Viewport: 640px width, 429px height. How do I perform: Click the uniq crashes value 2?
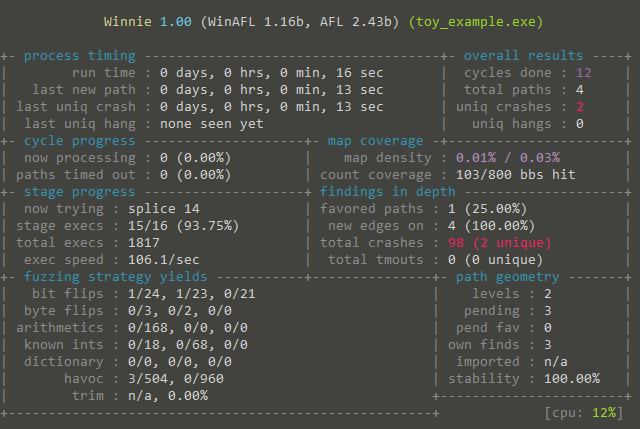tap(580, 107)
